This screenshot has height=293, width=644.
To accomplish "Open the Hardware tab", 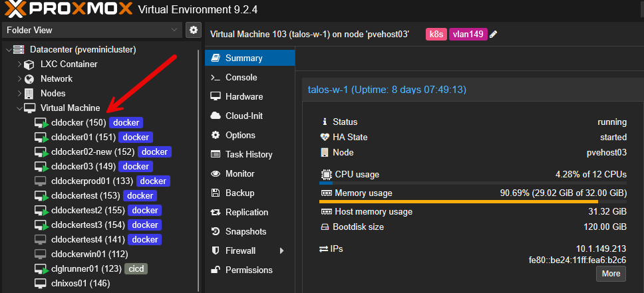I will 249,96.
